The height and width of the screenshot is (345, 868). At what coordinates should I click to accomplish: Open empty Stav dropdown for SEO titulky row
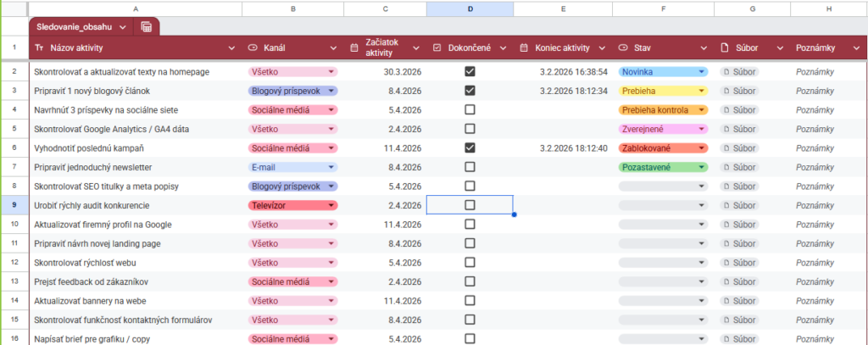pyautogui.click(x=663, y=186)
